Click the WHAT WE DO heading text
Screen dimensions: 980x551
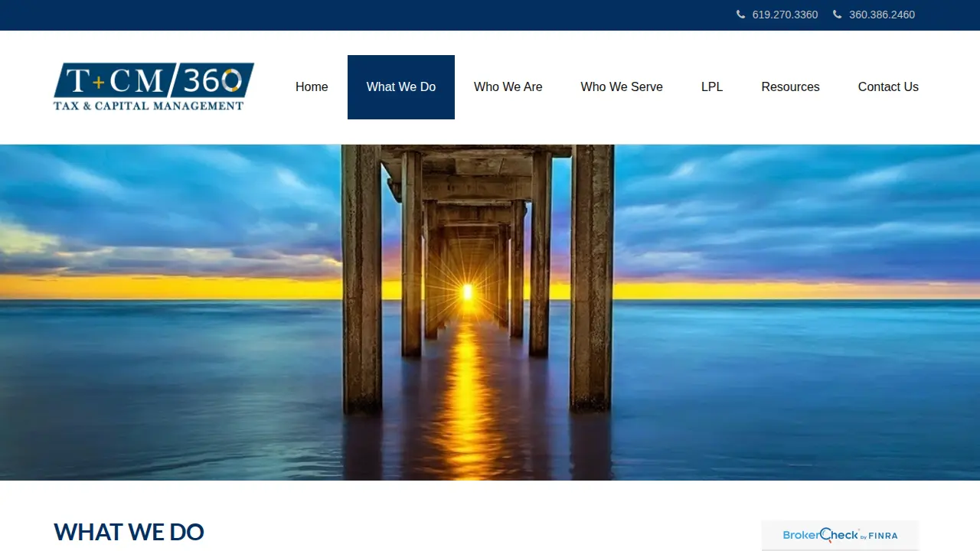[x=129, y=532]
